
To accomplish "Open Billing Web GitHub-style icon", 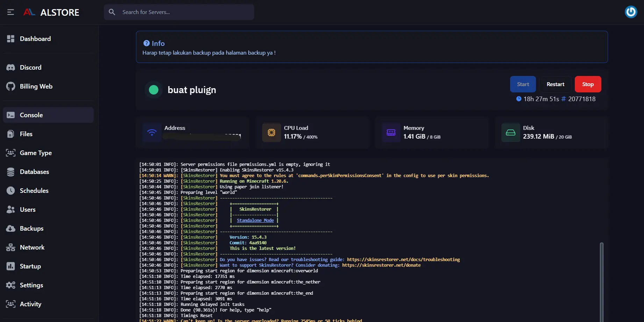I will (10, 86).
